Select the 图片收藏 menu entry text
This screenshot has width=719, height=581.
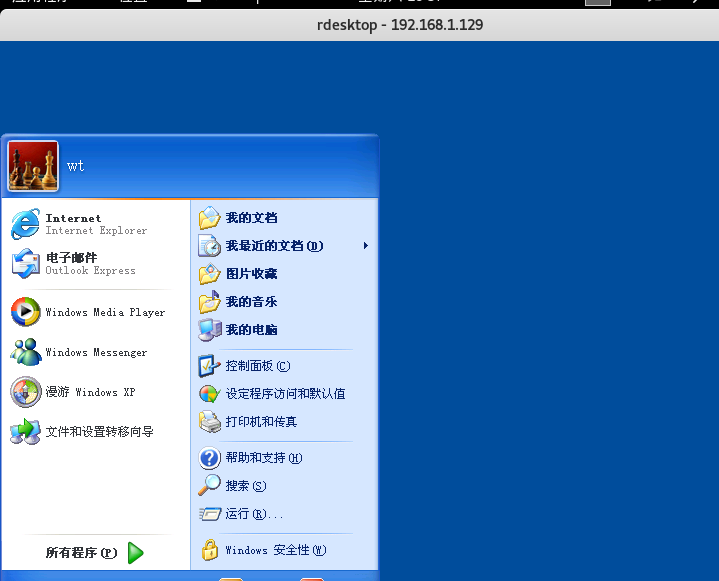[x=252, y=274]
